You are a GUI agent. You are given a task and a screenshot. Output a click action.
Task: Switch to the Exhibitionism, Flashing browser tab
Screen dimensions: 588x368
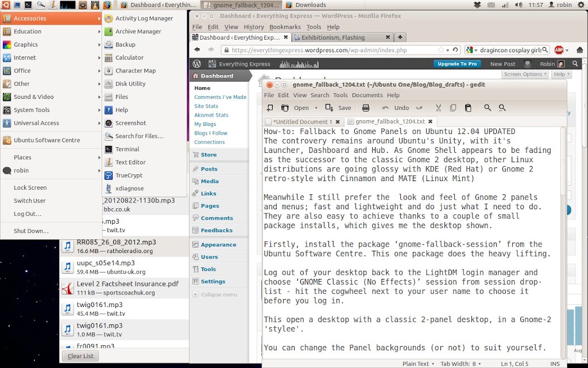(x=342, y=37)
